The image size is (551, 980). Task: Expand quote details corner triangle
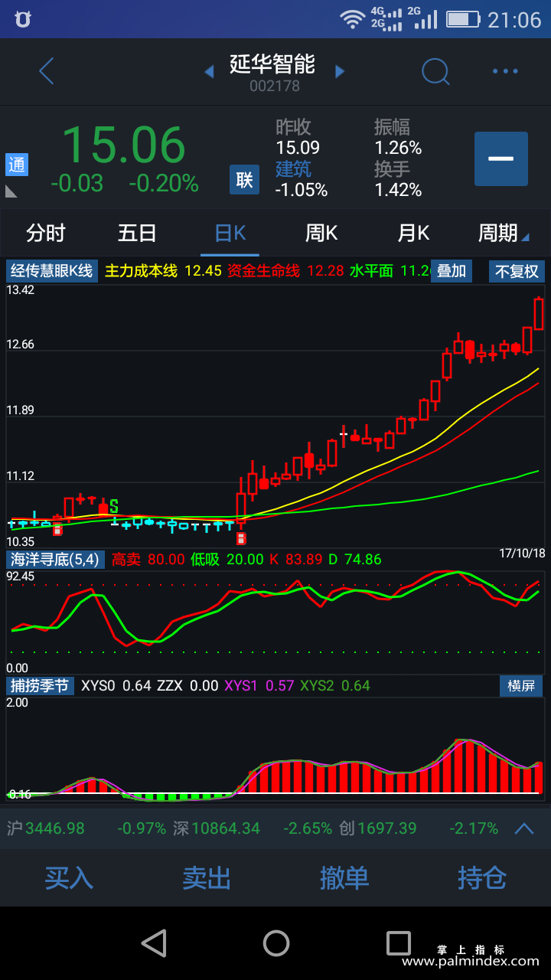click(x=11, y=191)
